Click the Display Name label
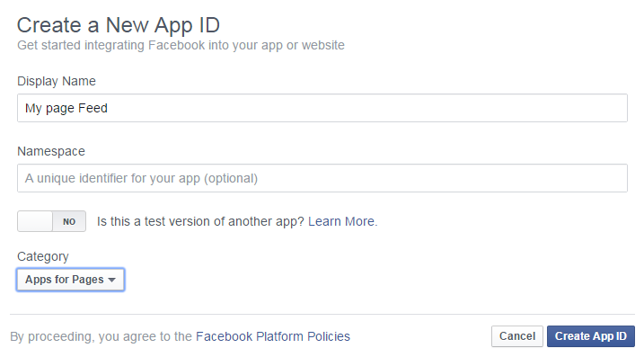644x357 pixels. pos(57,81)
